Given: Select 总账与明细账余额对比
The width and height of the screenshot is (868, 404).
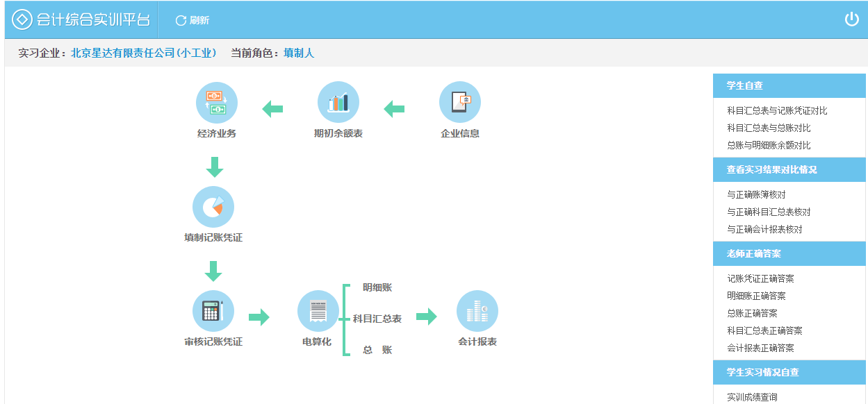Looking at the screenshot, I should point(769,145).
